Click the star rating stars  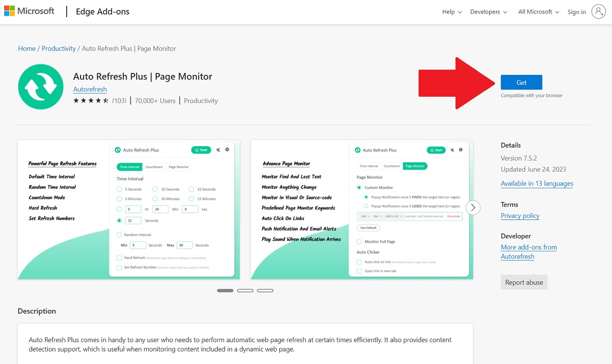point(91,100)
